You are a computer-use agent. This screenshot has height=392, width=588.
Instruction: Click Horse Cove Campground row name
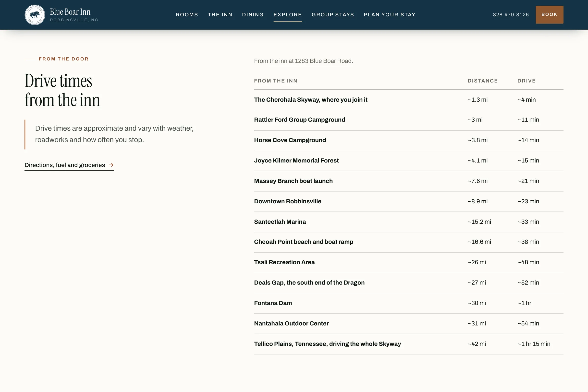point(290,140)
